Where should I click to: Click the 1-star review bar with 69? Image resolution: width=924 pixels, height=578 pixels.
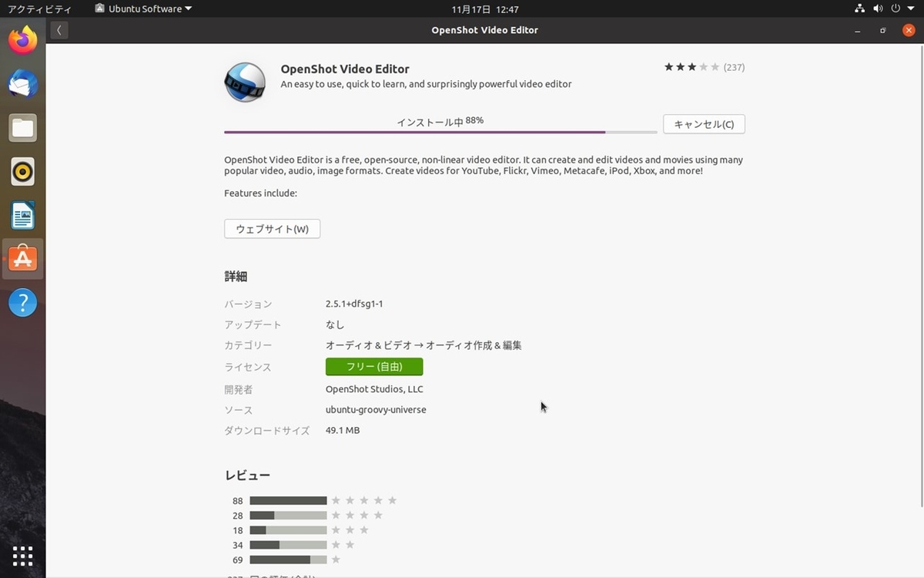click(288, 560)
